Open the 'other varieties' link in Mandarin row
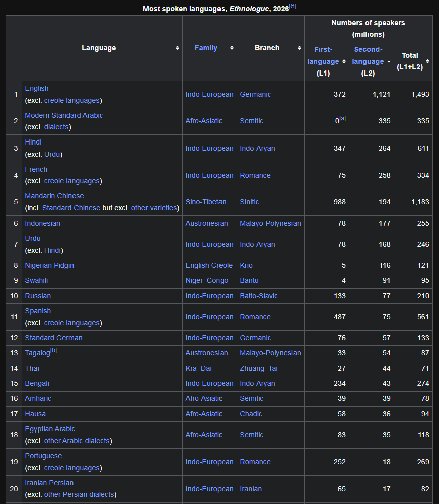Screen dimensions: 439x504 pos(154,208)
